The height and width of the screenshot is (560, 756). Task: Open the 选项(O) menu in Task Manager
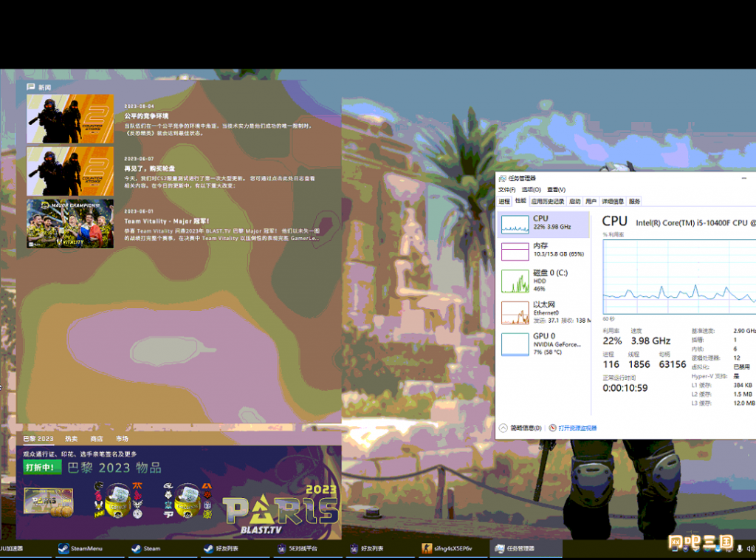click(532, 190)
